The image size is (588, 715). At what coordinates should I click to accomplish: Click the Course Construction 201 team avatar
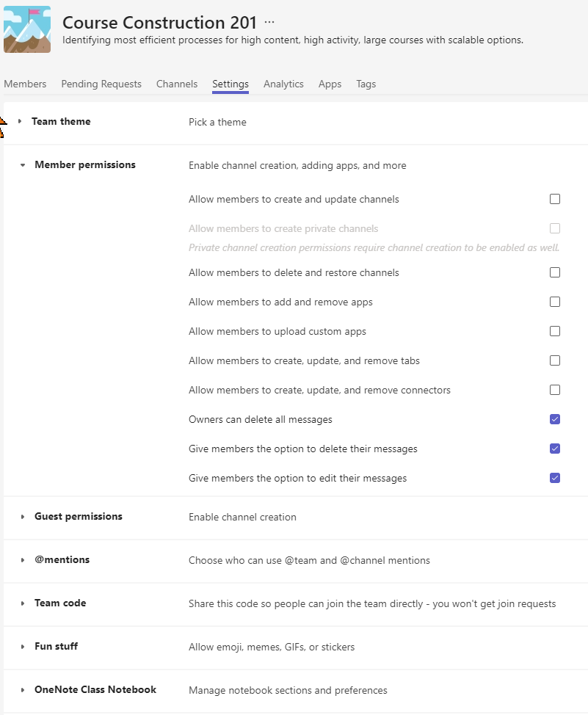[x=27, y=29]
